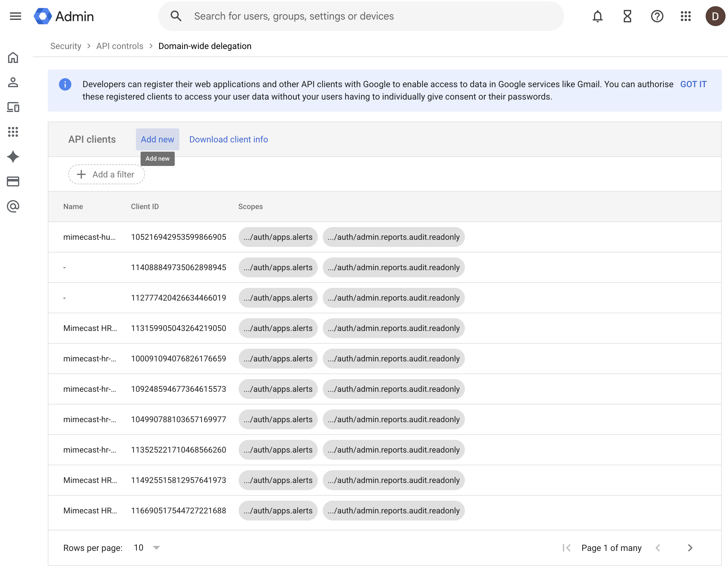This screenshot has width=728, height=572.
Task: Click Download client info
Action: pyautogui.click(x=228, y=139)
